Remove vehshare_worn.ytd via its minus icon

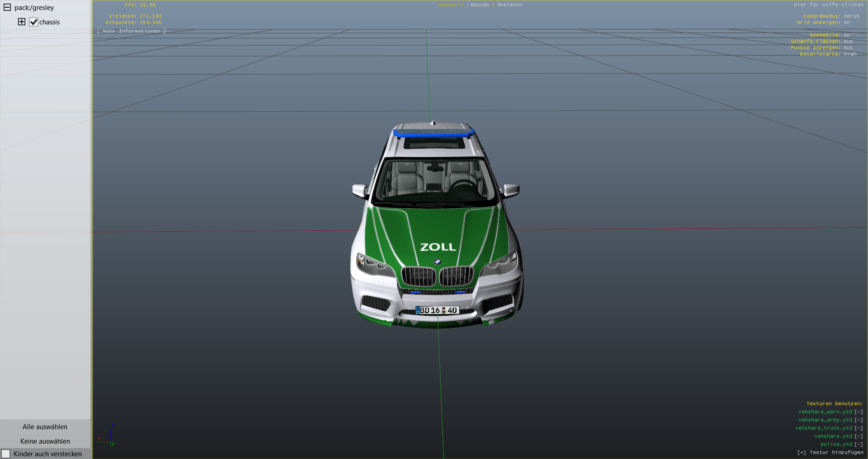point(859,412)
